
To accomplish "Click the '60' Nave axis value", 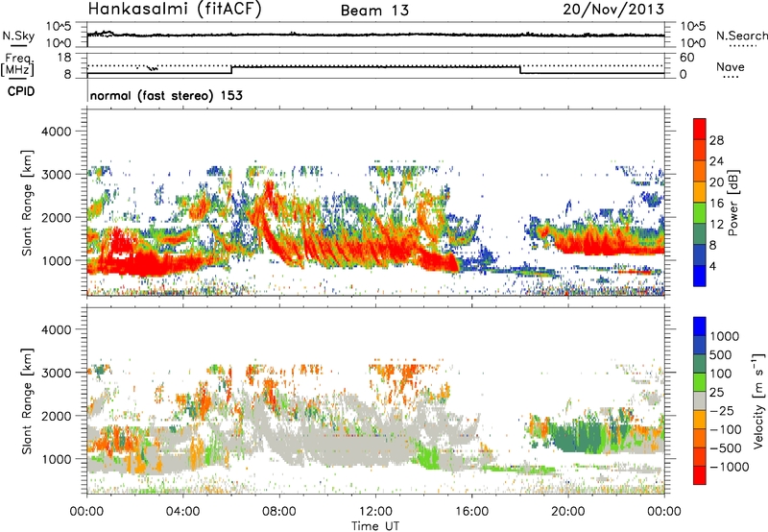I will [686, 58].
